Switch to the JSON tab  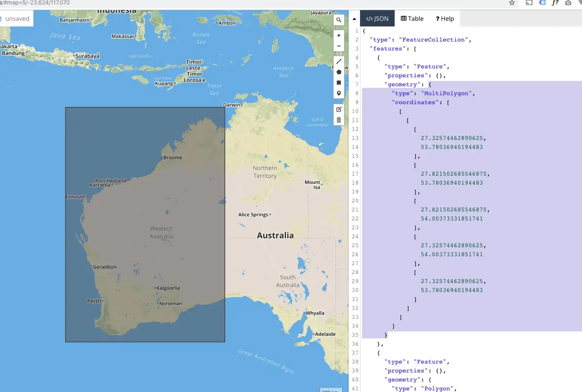[x=377, y=19]
